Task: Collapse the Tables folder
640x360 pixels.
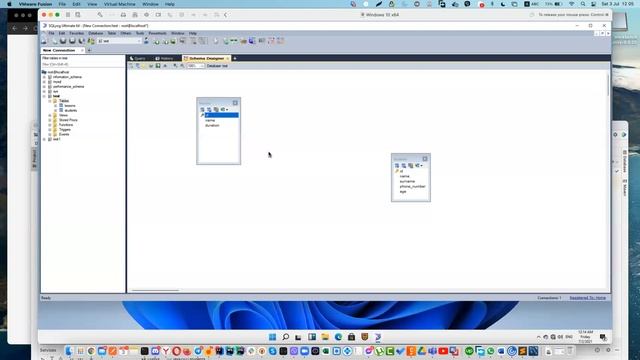Action: [50, 101]
